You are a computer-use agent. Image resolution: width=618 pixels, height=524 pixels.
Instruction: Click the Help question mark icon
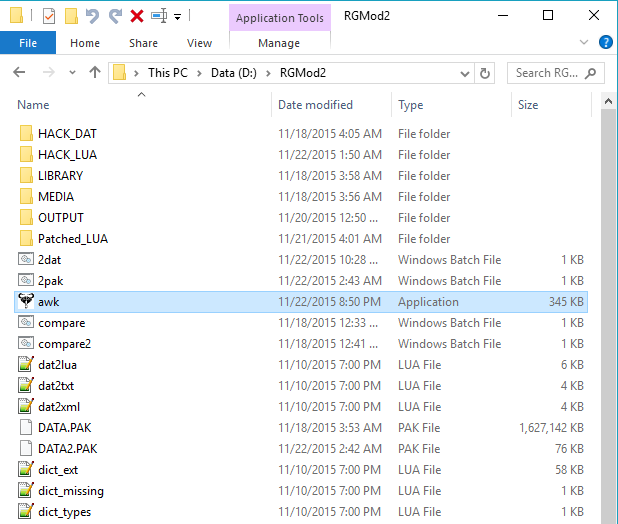(605, 43)
